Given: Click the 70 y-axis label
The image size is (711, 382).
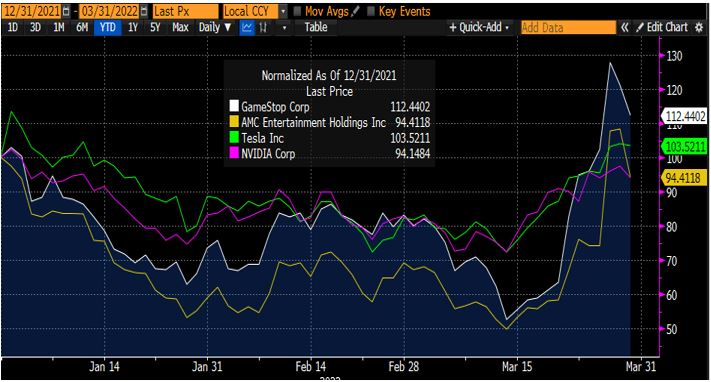Looking at the screenshot, I should tap(672, 261).
